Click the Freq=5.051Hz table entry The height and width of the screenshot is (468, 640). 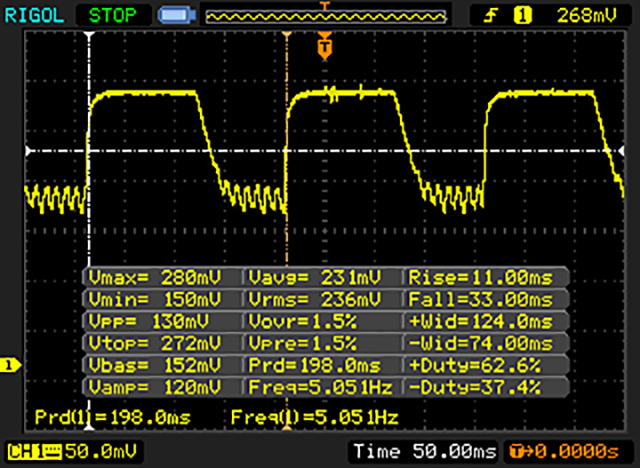click(x=320, y=386)
